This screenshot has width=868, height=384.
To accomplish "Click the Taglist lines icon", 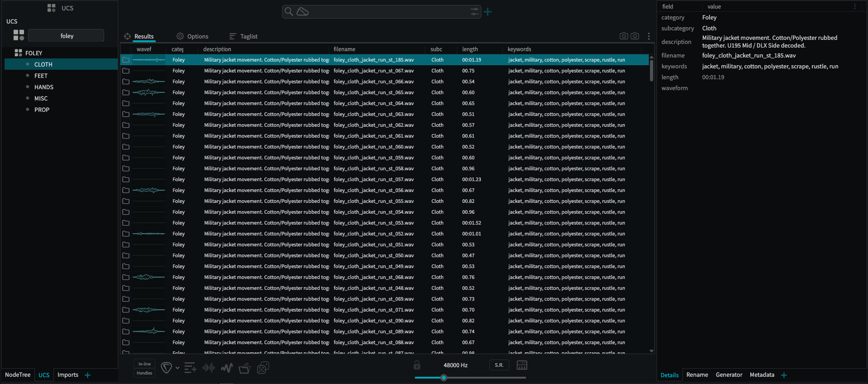I will (233, 36).
